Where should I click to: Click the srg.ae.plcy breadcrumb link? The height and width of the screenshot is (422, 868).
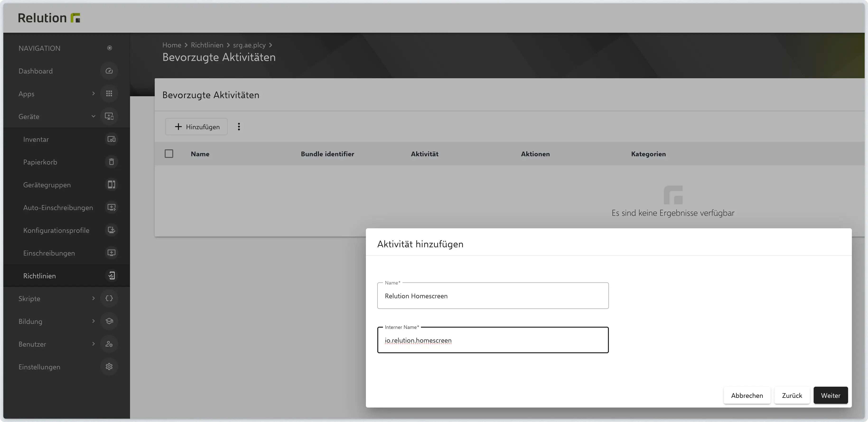point(249,45)
